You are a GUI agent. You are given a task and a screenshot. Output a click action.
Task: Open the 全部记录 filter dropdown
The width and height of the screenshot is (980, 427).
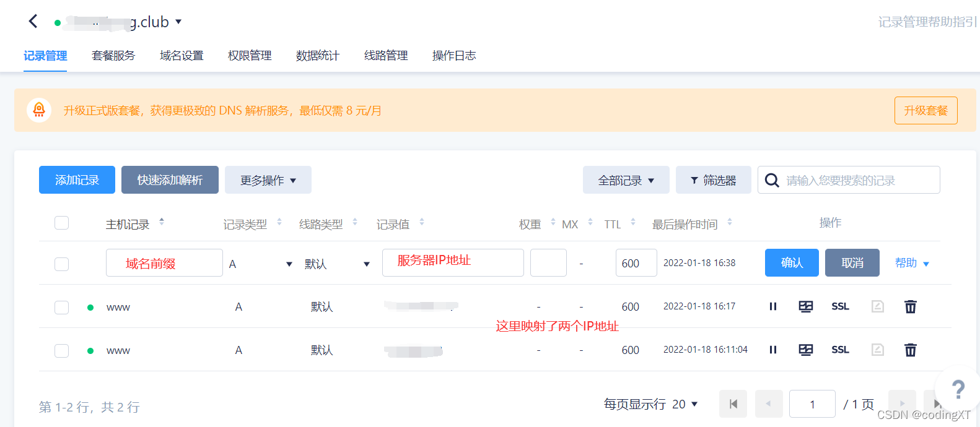click(x=626, y=180)
